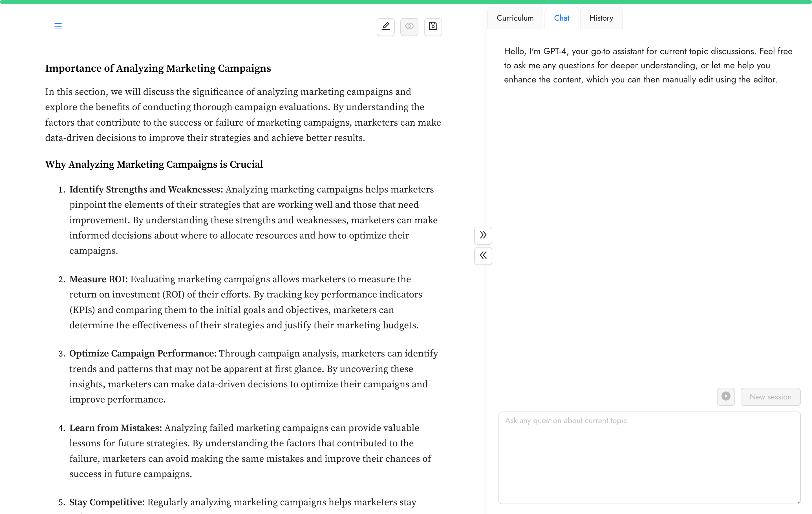The width and height of the screenshot is (812, 514).
Task: Click the New session button
Action: tap(770, 397)
